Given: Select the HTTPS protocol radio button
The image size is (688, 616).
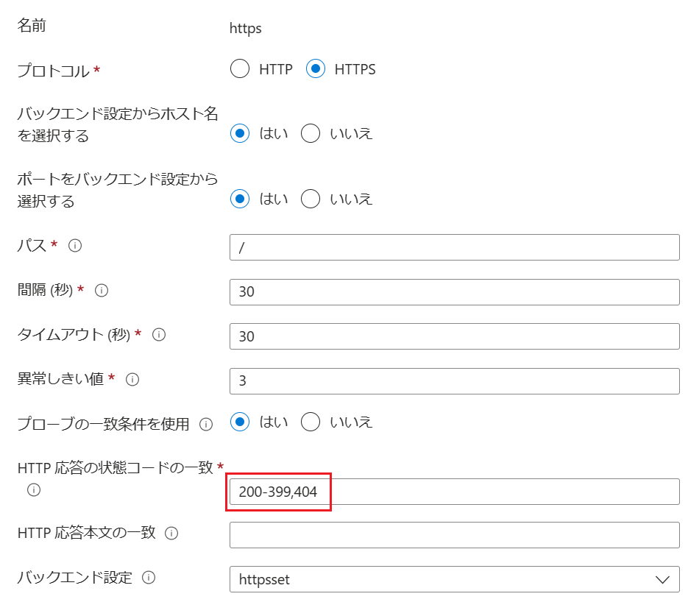Looking at the screenshot, I should tap(316, 69).
